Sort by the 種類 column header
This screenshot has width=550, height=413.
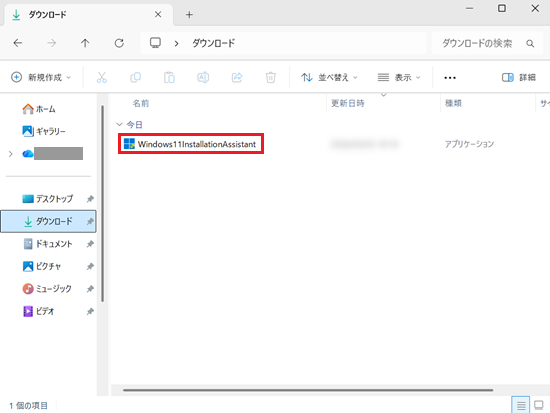tap(453, 103)
